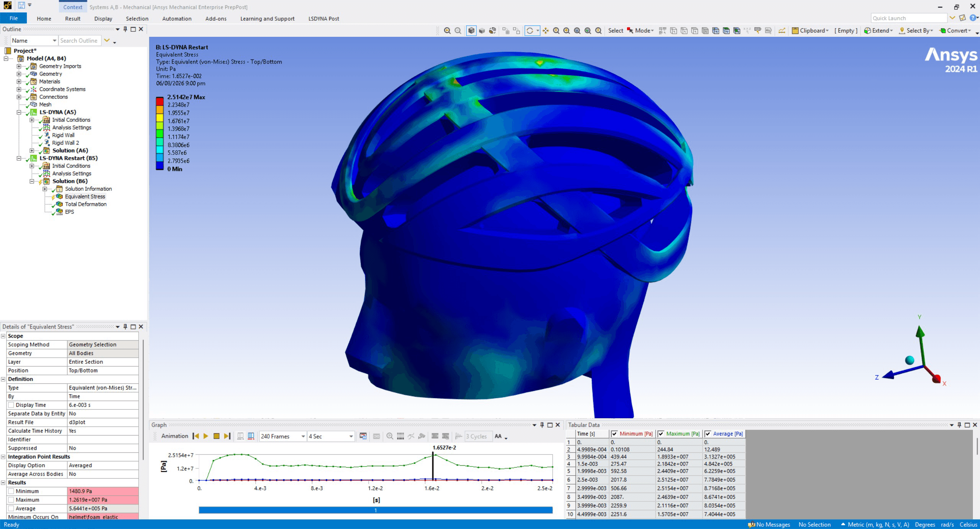Click No Messages in status bar
The width and height of the screenshot is (980, 529).
(x=769, y=524)
